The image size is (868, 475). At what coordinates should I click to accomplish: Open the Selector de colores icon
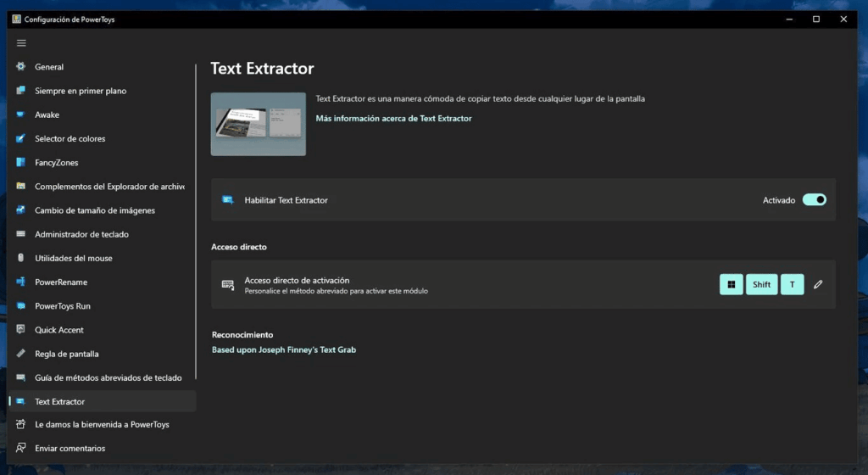point(21,138)
